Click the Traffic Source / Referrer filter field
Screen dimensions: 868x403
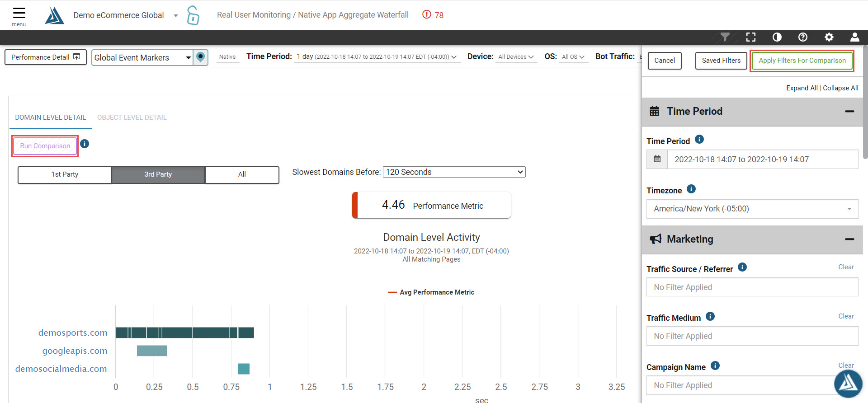[752, 287]
